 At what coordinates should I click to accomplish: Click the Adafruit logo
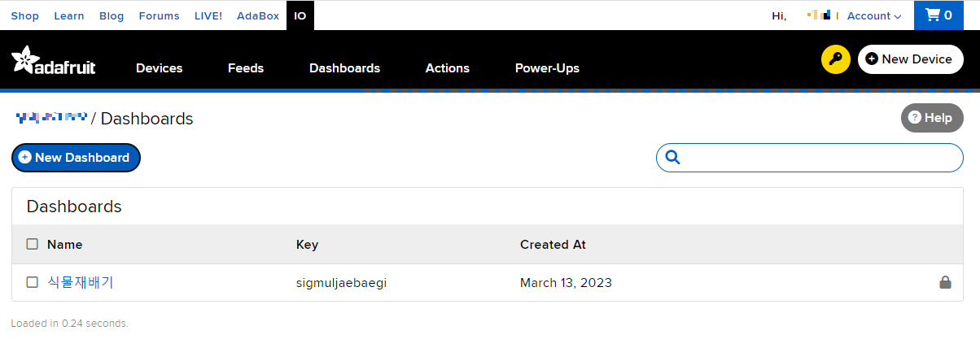tap(54, 61)
